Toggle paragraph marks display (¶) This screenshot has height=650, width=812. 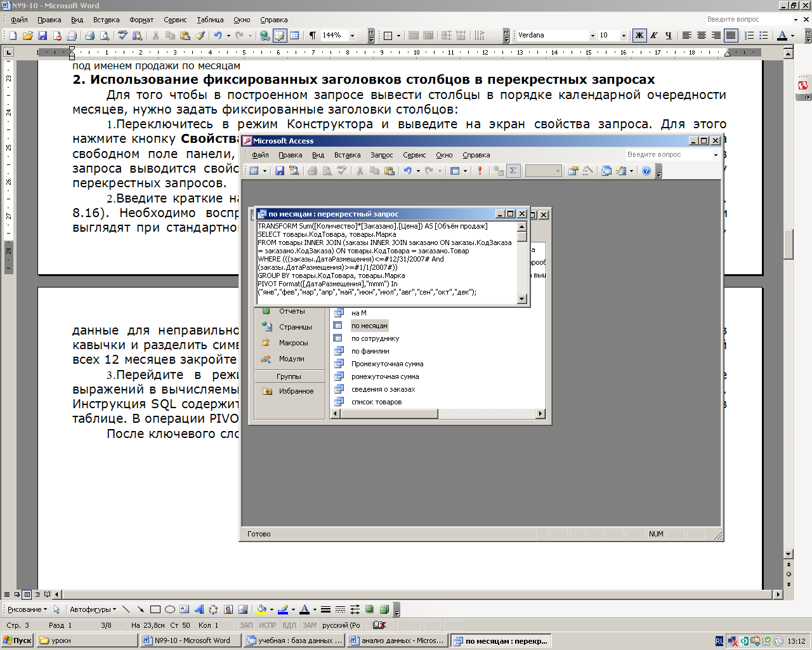pos(312,36)
